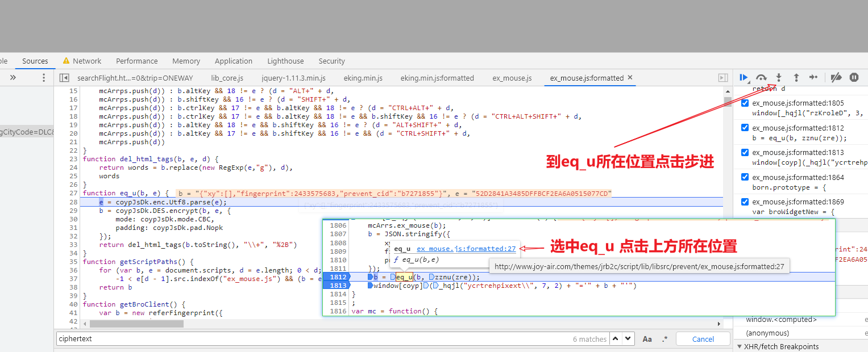Click the Step button with right arrow

click(813, 78)
